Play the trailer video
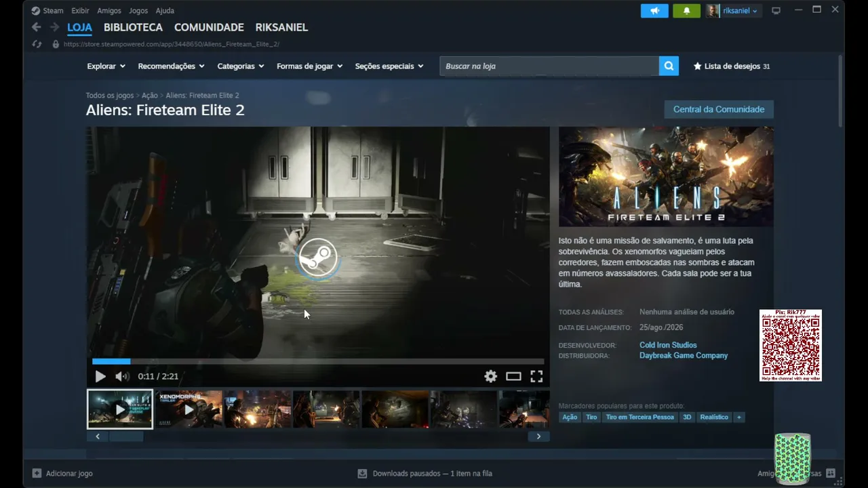Image resolution: width=868 pixels, height=488 pixels. (x=100, y=376)
